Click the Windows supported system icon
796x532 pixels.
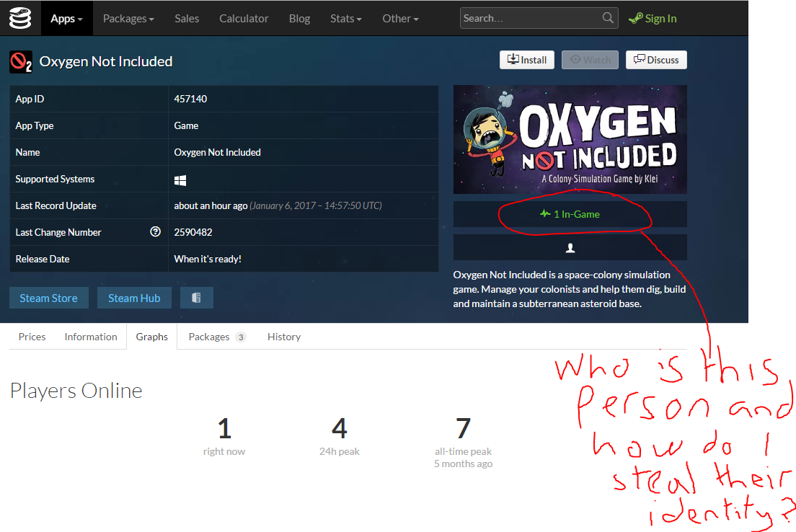pyautogui.click(x=180, y=179)
